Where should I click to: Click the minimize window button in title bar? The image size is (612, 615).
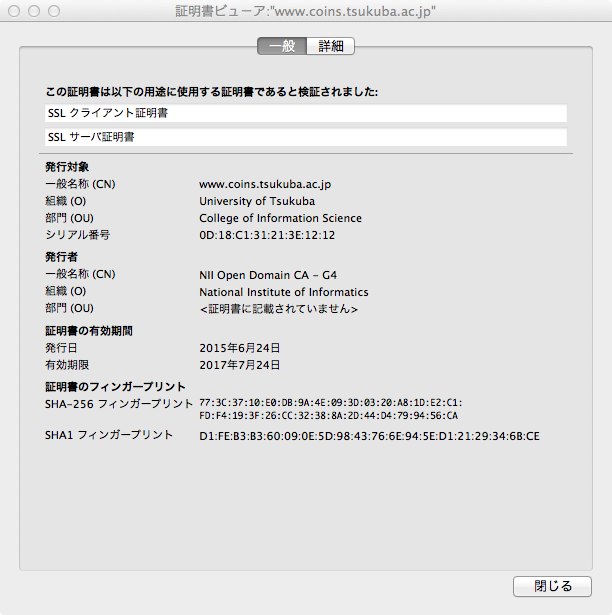click(x=34, y=11)
